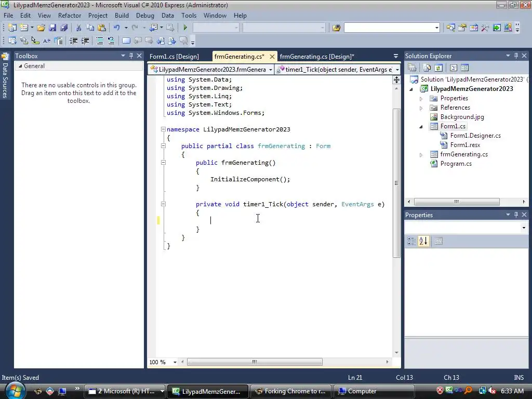Open the Solution Explorer toolbar icon
Viewport: 532px width, 399px height.
coord(450,28)
